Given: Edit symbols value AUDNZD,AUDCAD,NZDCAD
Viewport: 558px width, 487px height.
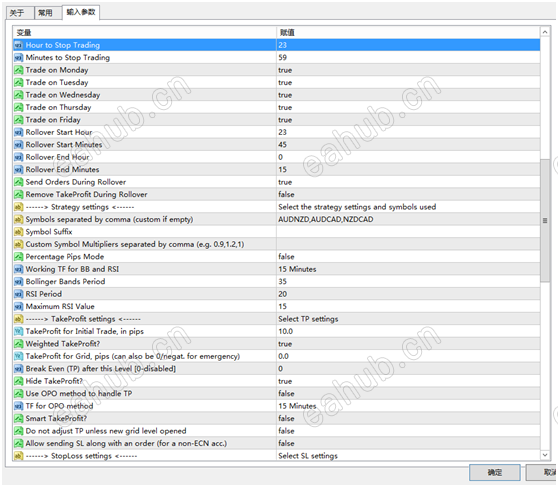Looking at the screenshot, I should (408, 220).
